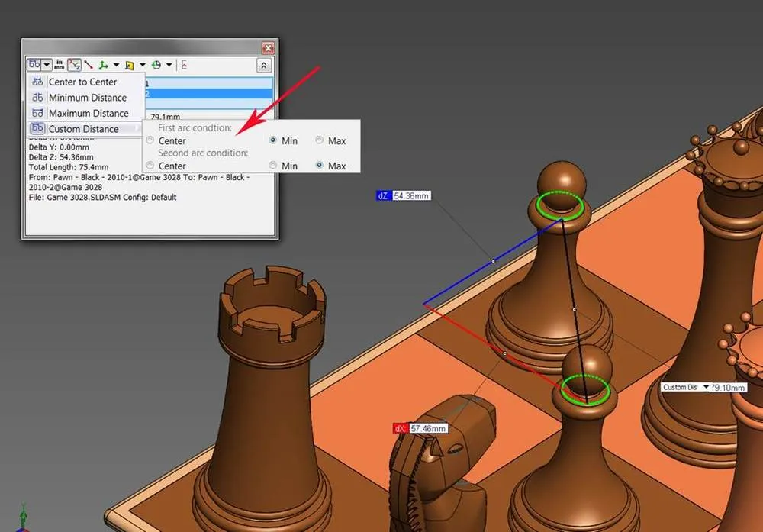Open the Measurement History clock icon
The image size is (763, 532).
tap(156, 64)
